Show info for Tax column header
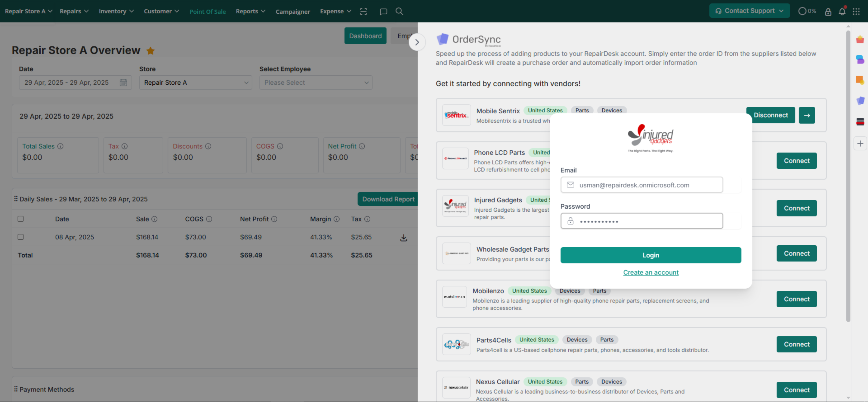Viewport: 868px width, 402px height. [367, 219]
